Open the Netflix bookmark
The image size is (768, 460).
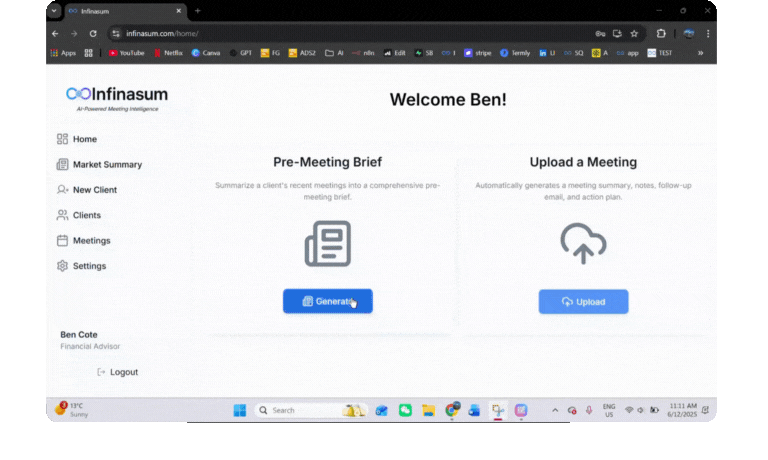168,53
